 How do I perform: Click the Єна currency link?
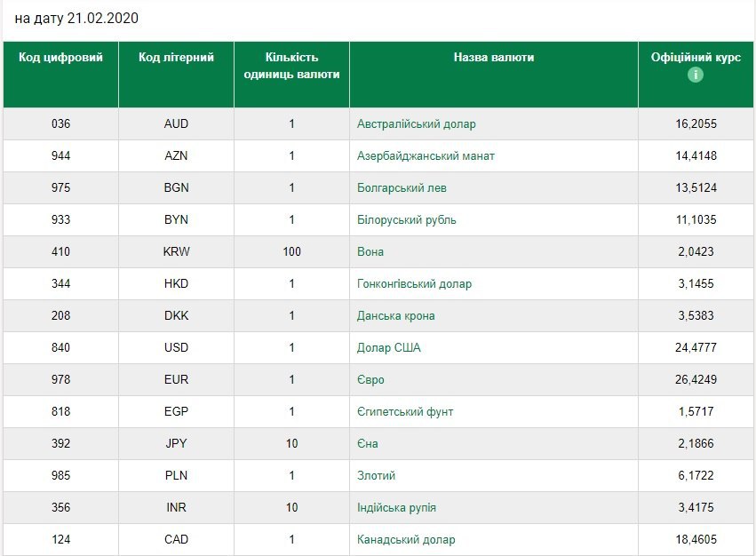point(368,444)
